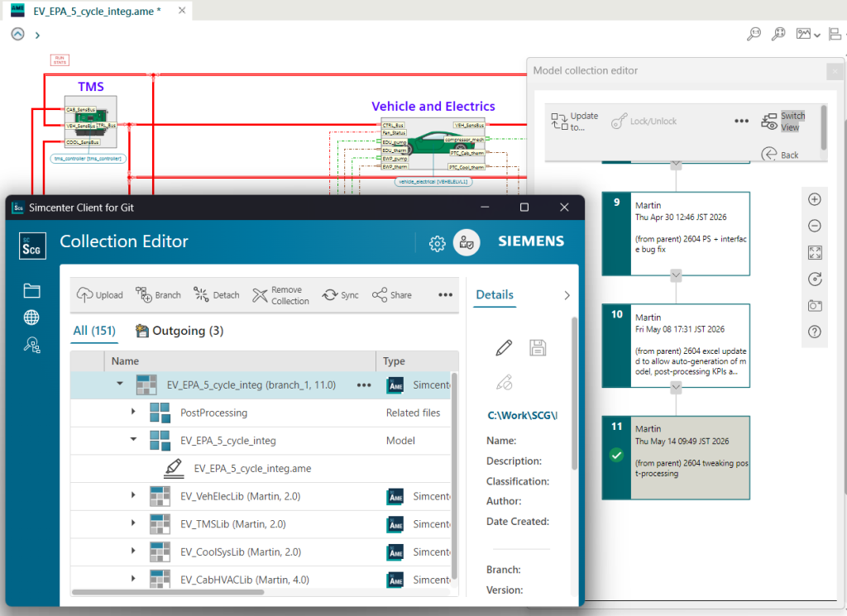The width and height of the screenshot is (847, 616).
Task: Click the horizontal scrollbar of the collection list
Action: (168, 592)
